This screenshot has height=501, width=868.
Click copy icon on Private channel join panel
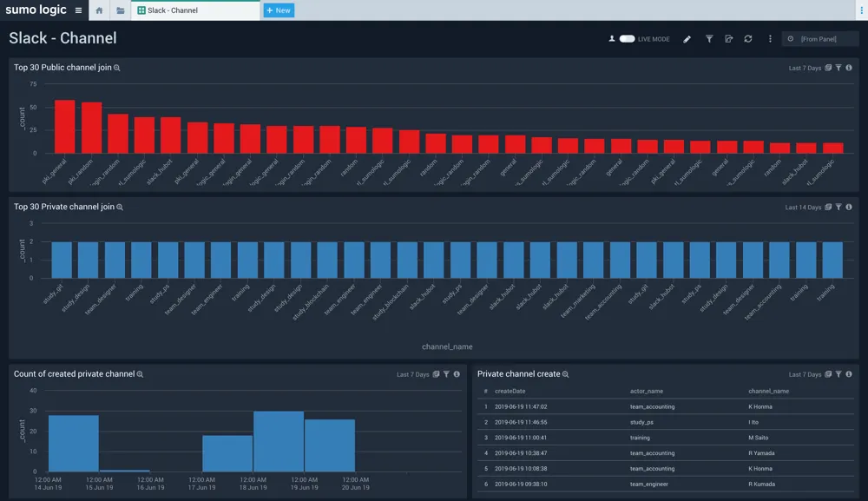[828, 207]
